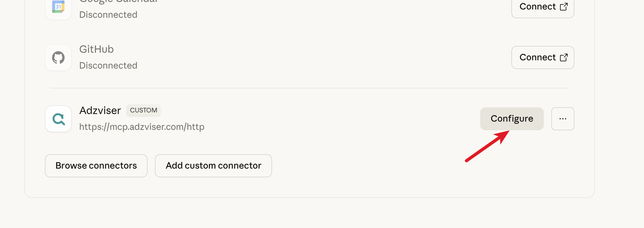The height and width of the screenshot is (228, 644).
Task: Click the Adzviser connector title
Action: (100, 110)
